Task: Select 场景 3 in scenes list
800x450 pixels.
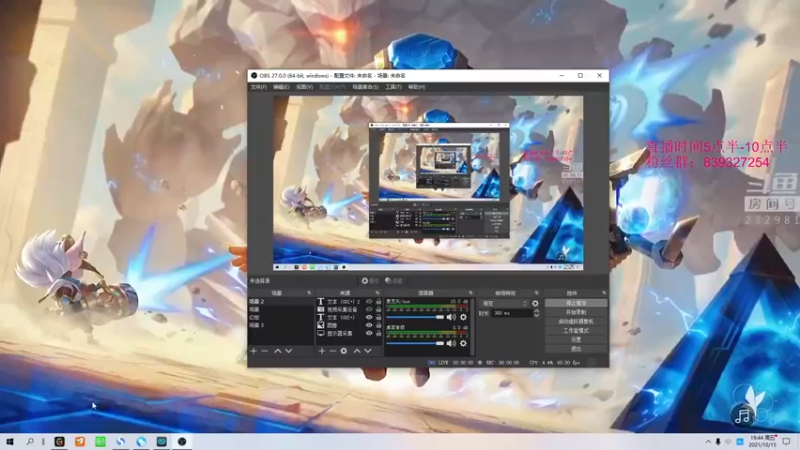Action: (281, 325)
